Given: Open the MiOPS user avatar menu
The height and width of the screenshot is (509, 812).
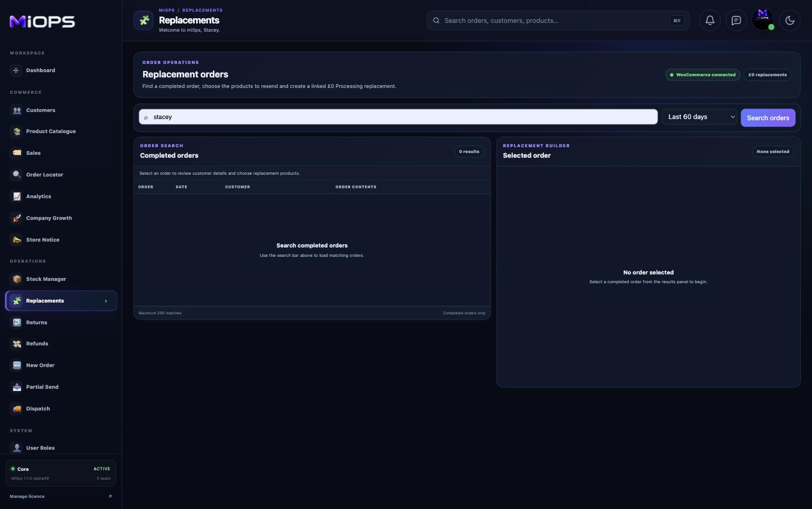Looking at the screenshot, I should click(763, 19).
